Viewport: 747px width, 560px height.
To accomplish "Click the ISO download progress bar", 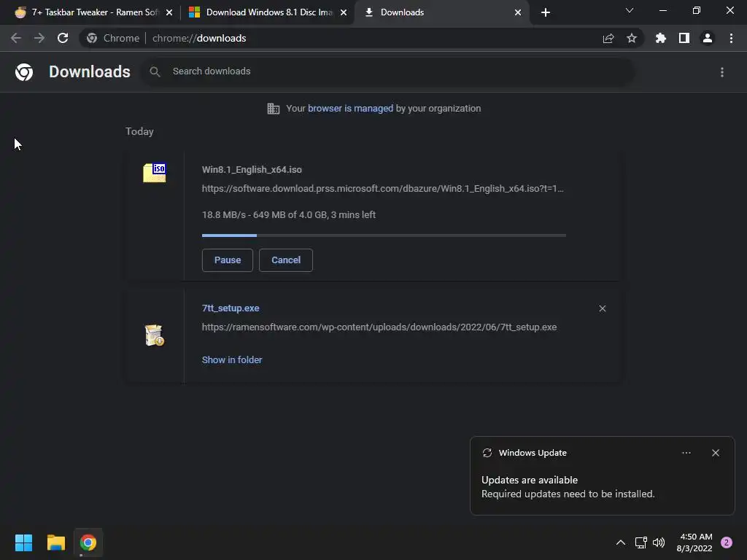I will coord(384,236).
